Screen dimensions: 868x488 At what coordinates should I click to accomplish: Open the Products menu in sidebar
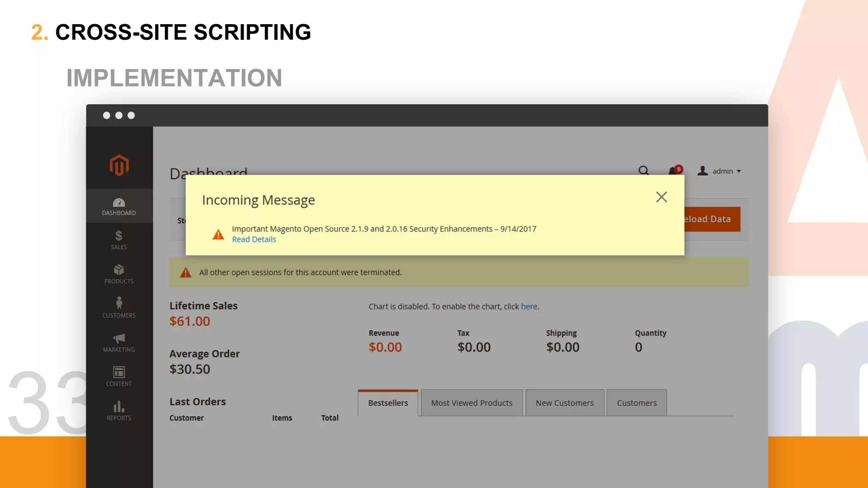click(119, 274)
